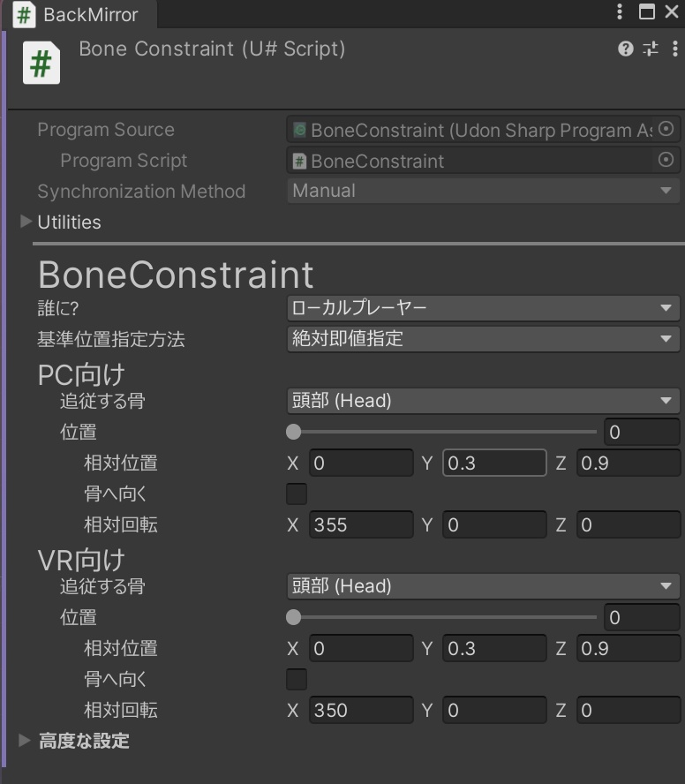Image resolution: width=685 pixels, height=784 pixels.
Task: Enable 骨へ向く checkbox under VR向け
Action: [297, 679]
